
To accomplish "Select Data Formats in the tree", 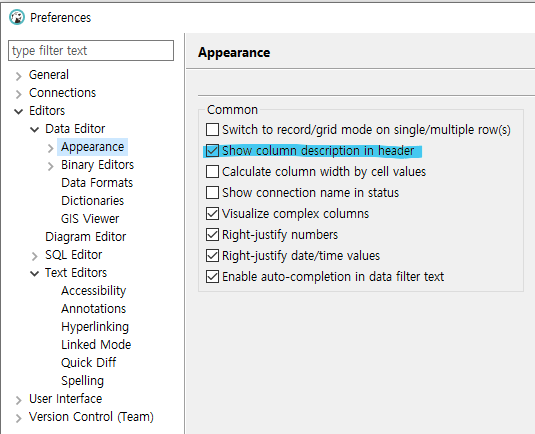I will tap(97, 183).
